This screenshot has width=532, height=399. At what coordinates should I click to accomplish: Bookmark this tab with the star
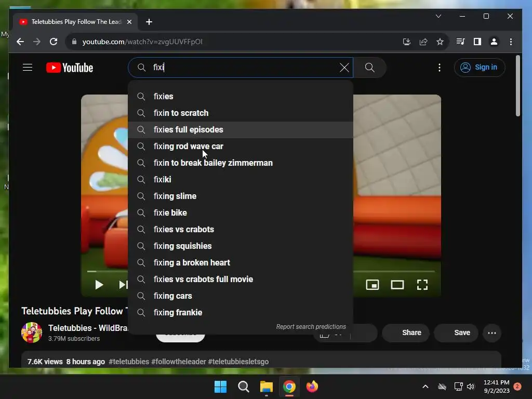[440, 42]
